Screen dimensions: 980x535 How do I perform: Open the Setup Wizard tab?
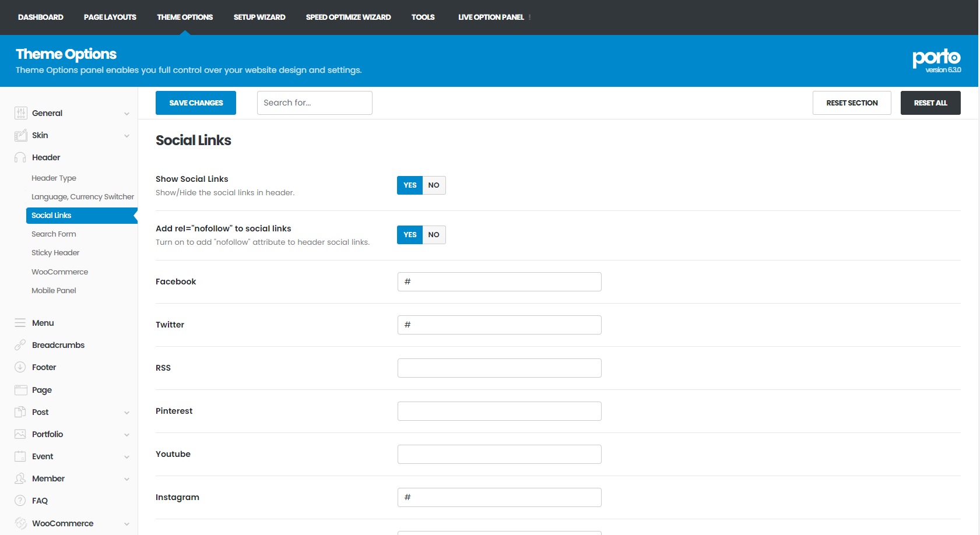(259, 17)
